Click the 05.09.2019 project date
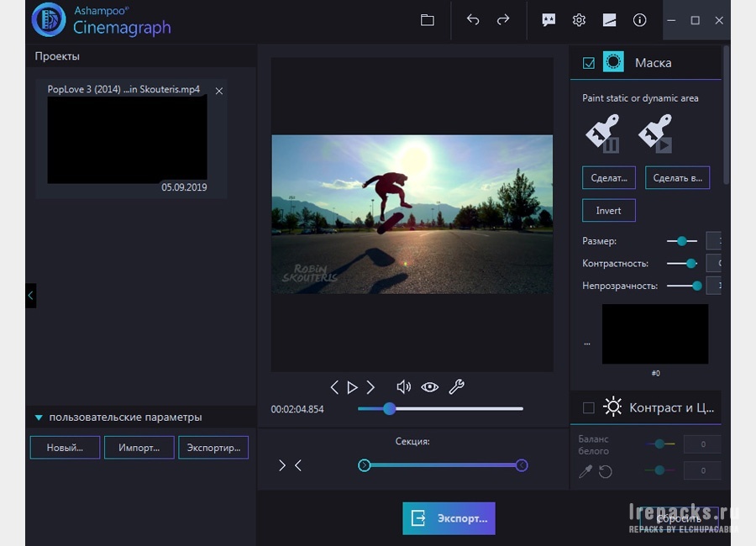This screenshot has height=546, width=756. tap(184, 187)
